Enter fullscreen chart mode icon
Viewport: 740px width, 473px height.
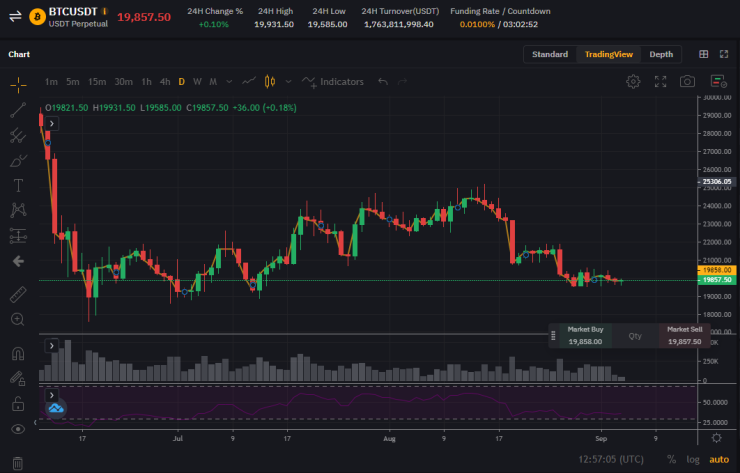[x=660, y=82]
